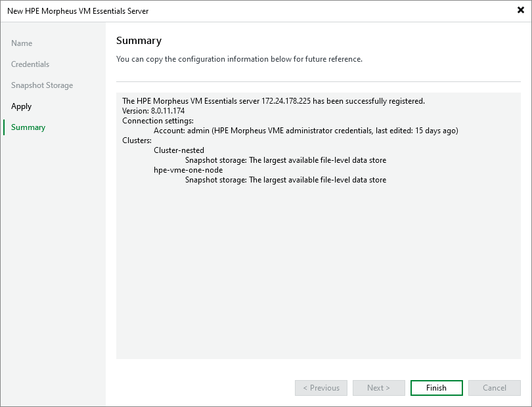Go back using the Previous button

(321, 387)
